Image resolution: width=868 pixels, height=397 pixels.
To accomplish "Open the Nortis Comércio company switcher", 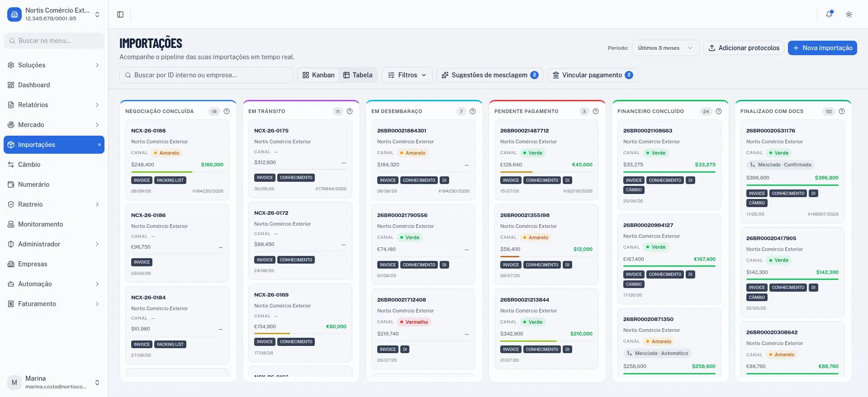I will tap(54, 14).
